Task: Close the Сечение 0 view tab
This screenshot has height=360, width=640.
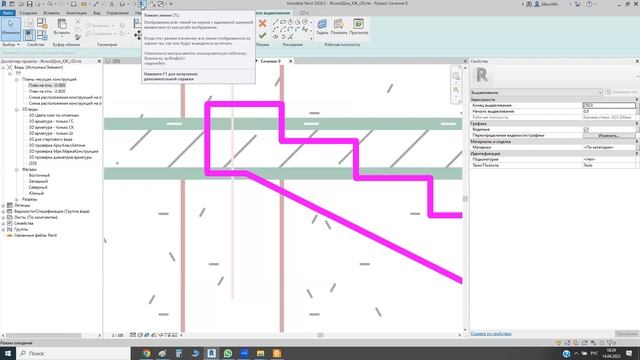Action: click(x=291, y=61)
